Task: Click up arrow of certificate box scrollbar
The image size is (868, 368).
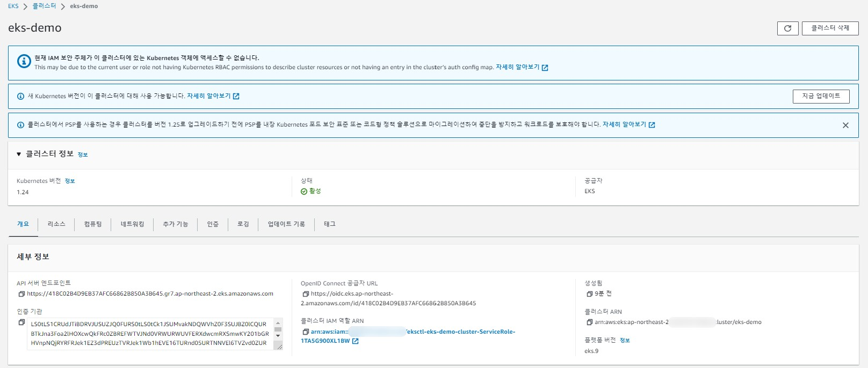Action: pyautogui.click(x=278, y=323)
